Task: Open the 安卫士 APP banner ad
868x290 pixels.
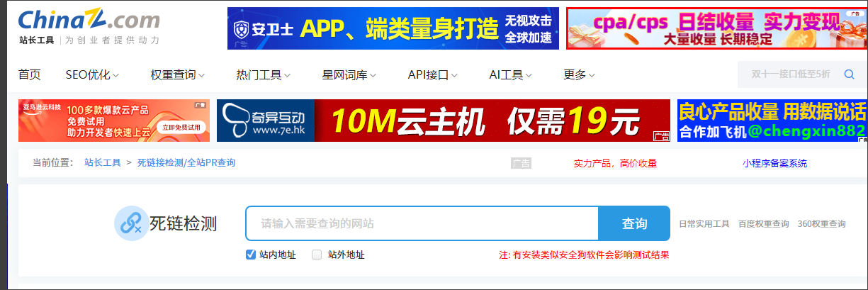Action: click(393, 28)
